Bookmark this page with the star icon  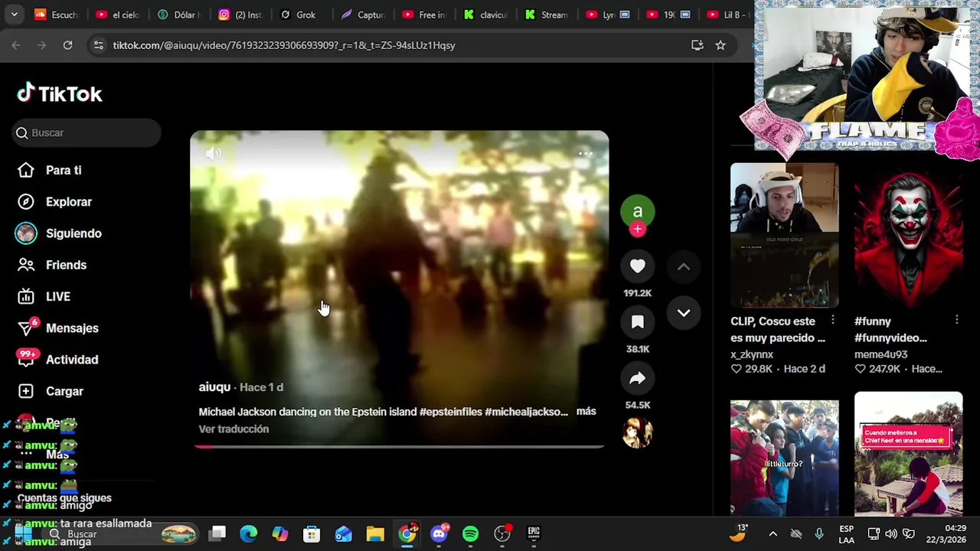(x=720, y=45)
